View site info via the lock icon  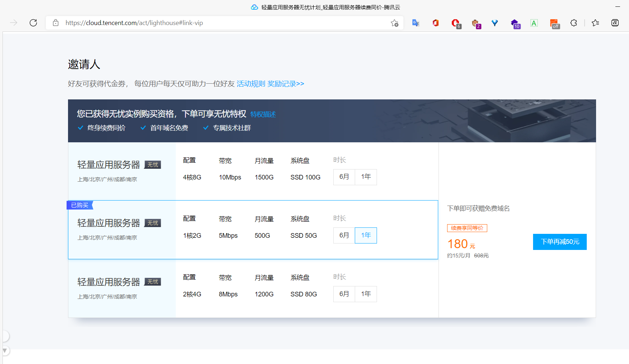coord(55,23)
